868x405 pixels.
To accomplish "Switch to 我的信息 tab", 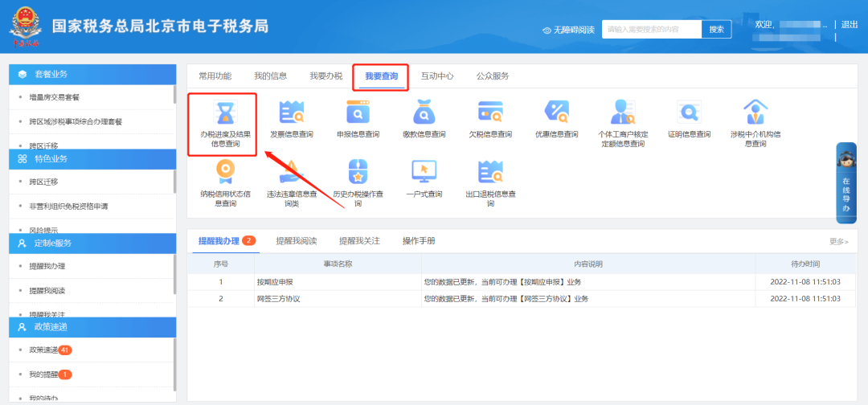I will click(x=271, y=76).
